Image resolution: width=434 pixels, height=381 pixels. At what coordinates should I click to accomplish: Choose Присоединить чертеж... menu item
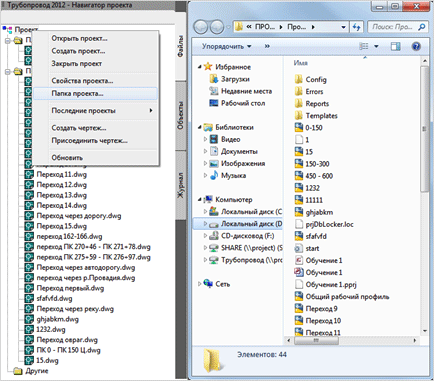tap(95, 141)
